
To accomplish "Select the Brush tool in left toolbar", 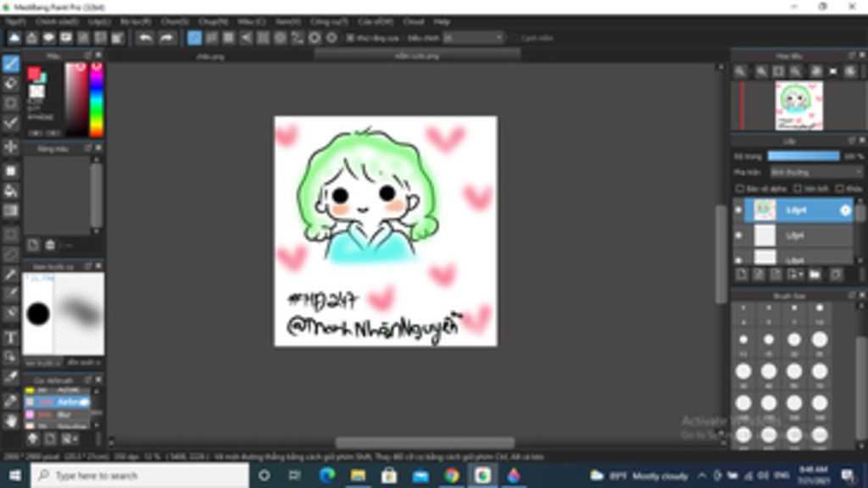I will point(10,64).
